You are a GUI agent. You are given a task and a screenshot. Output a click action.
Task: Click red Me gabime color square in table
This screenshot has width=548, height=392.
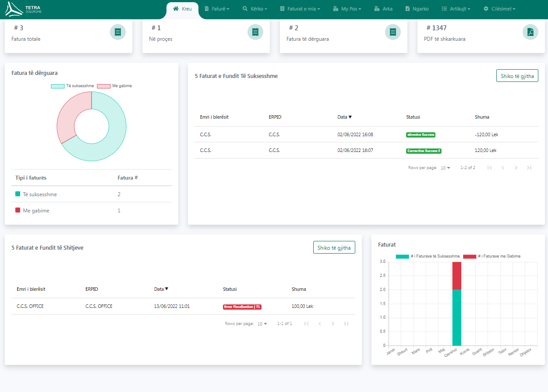coord(18,210)
